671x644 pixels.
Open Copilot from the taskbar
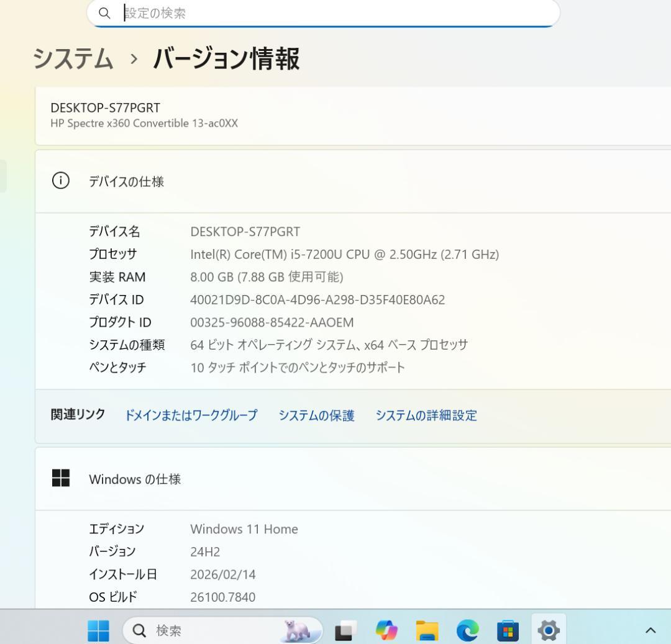click(385, 630)
